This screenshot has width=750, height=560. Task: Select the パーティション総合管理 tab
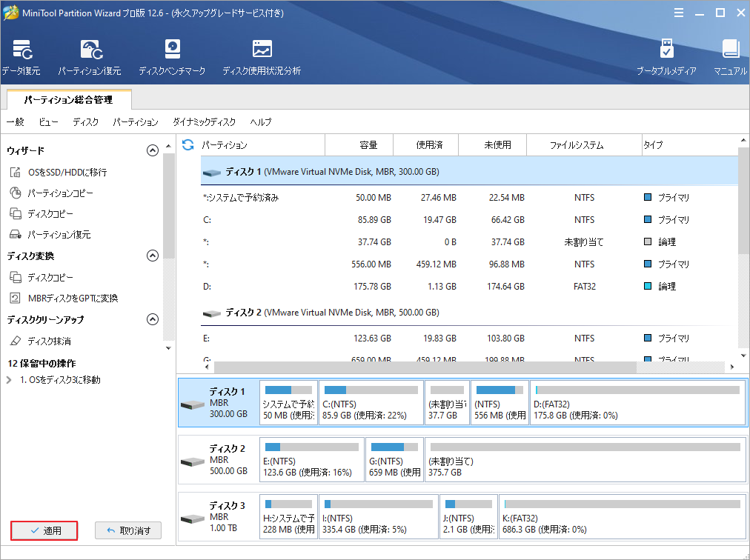tap(69, 99)
